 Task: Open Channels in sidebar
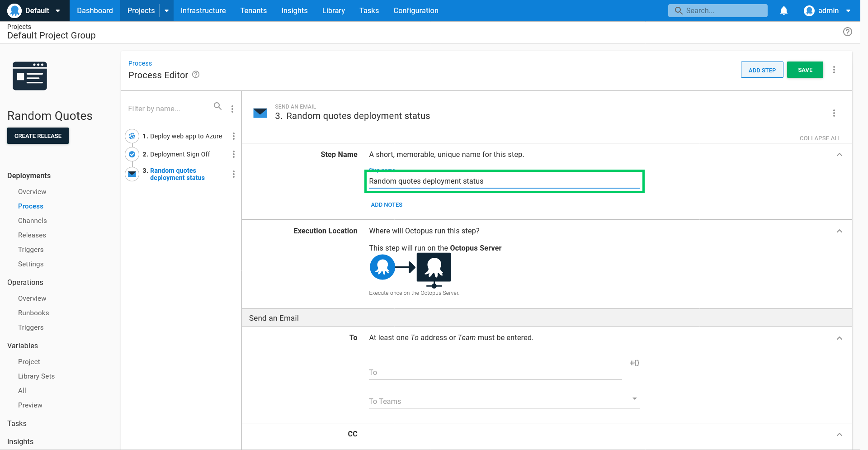[x=33, y=221]
